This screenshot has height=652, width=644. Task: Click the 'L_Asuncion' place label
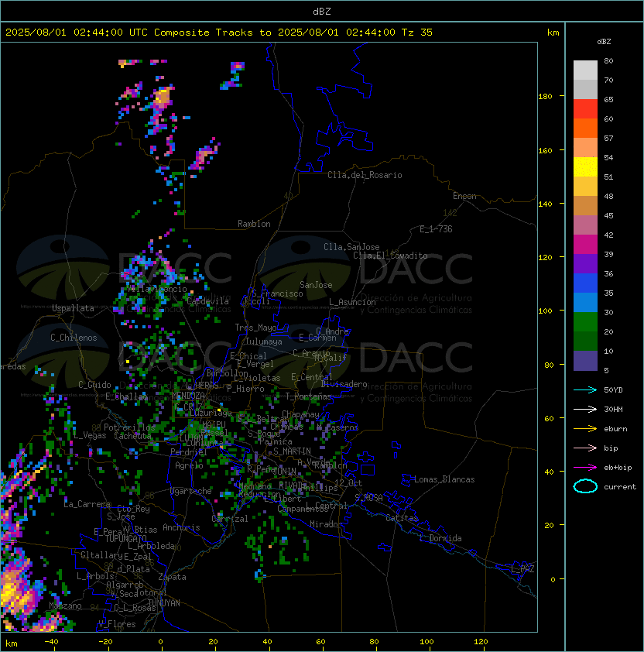click(x=352, y=302)
